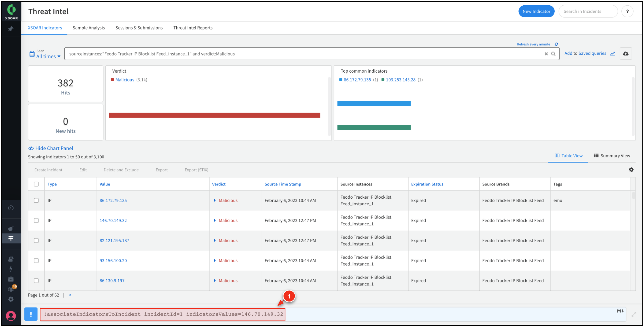Open the playbooks book icon in sidebar
The height and width of the screenshot is (327, 644).
11,259
